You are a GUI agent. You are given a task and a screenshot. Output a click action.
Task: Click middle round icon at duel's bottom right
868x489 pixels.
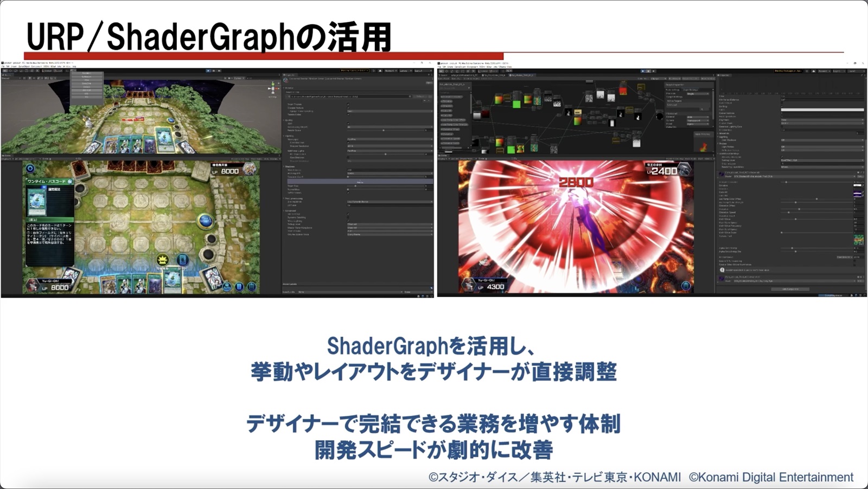pos(239,287)
